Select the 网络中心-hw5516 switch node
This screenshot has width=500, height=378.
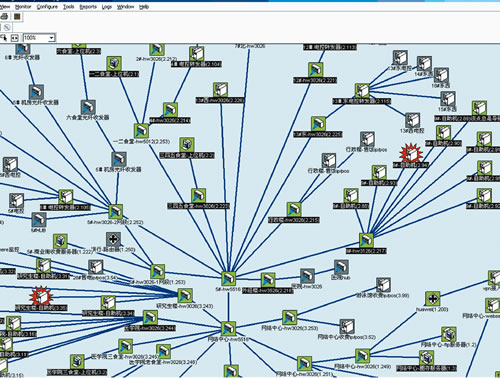(229, 329)
